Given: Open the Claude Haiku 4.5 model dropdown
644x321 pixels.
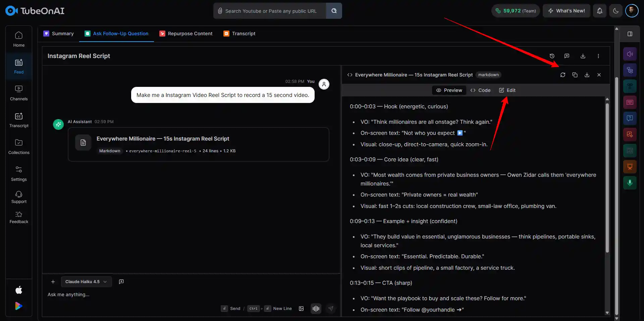Looking at the screenshot, I should point(86,282).
